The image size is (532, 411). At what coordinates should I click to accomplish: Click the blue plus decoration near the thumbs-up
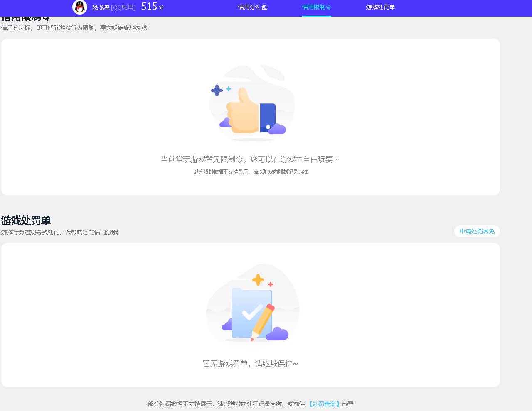(217, 90)
